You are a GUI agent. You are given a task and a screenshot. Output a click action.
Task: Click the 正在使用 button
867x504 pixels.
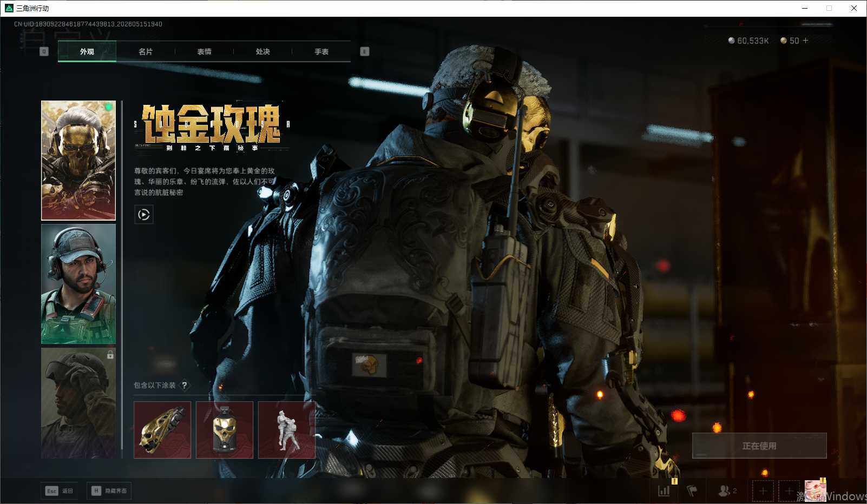point(759,446)
